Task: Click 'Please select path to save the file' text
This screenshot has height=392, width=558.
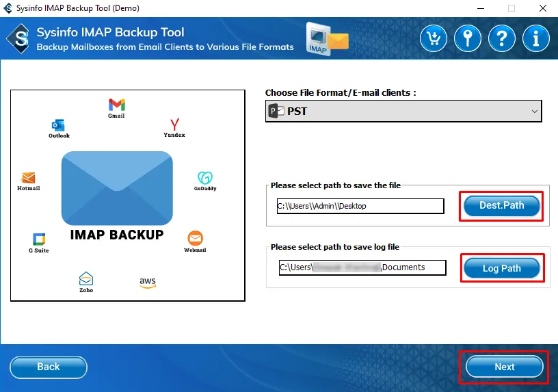Action: pos(336,185)
